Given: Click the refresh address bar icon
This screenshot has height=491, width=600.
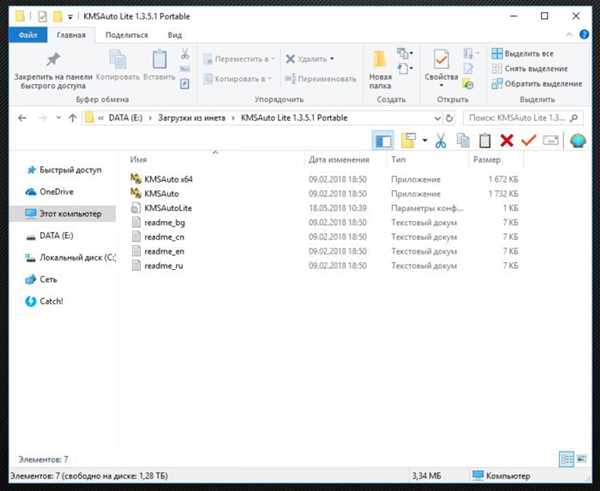Looking at the screenshot, I should (x=449, y=118).
